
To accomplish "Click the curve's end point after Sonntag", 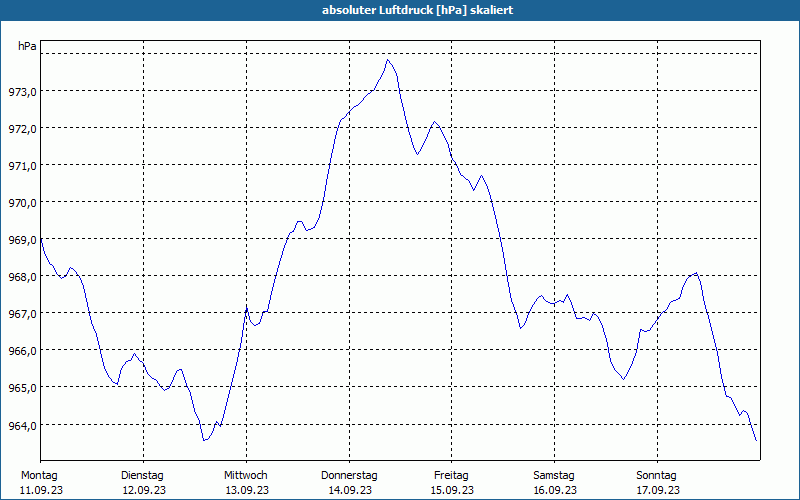I will (x=756, y=440).
